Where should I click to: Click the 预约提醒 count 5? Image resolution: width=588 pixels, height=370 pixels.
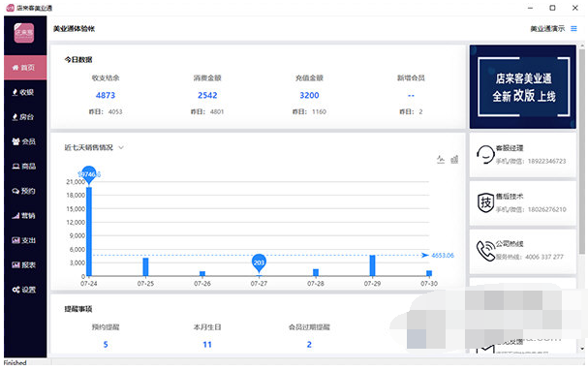point(106,344)
